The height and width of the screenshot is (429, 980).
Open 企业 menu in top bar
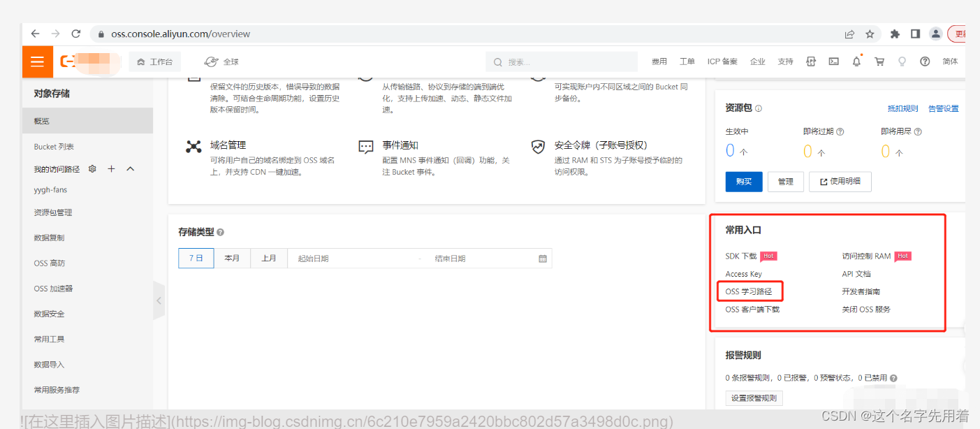point(758,61)
